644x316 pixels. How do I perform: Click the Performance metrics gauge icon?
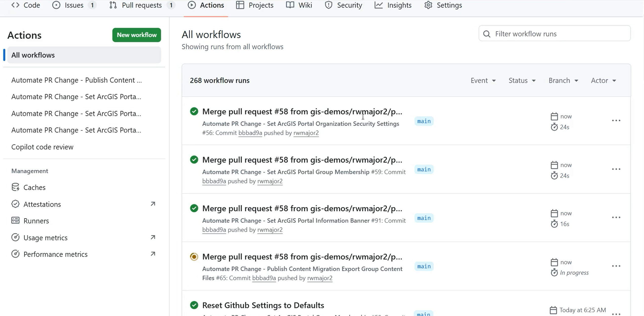[15, 254]
